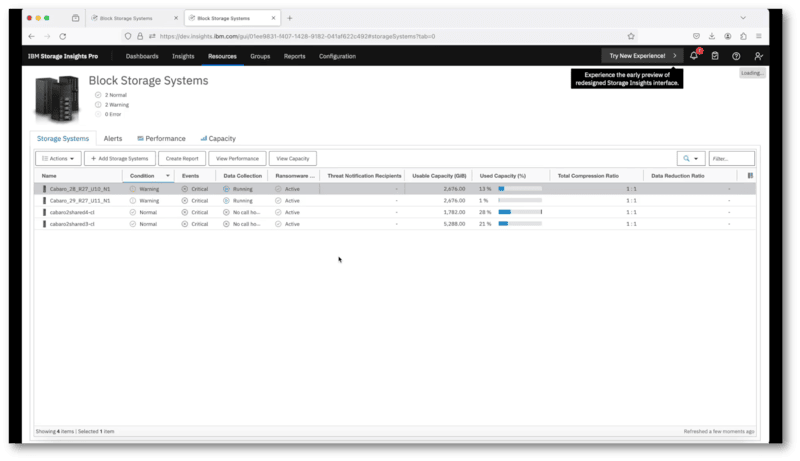The width and height of the screenshot is (800, 461).
Task: Sort by the Condition column arrow
Action: click(168, 176)
